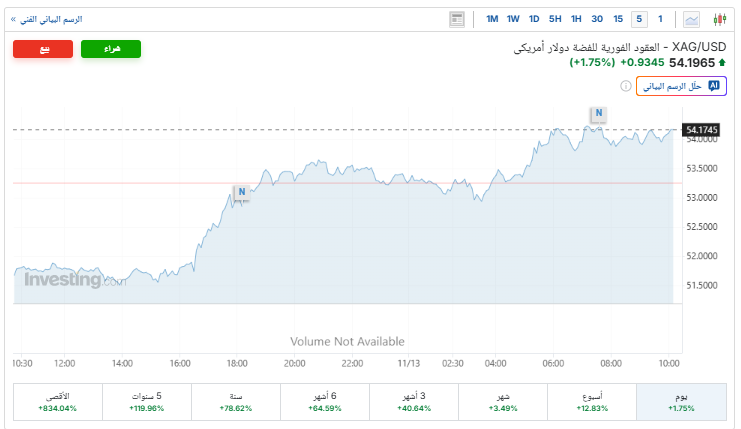Open news marker N near 18:00
This screenshot has height=429, width=741.
[241, 191]
